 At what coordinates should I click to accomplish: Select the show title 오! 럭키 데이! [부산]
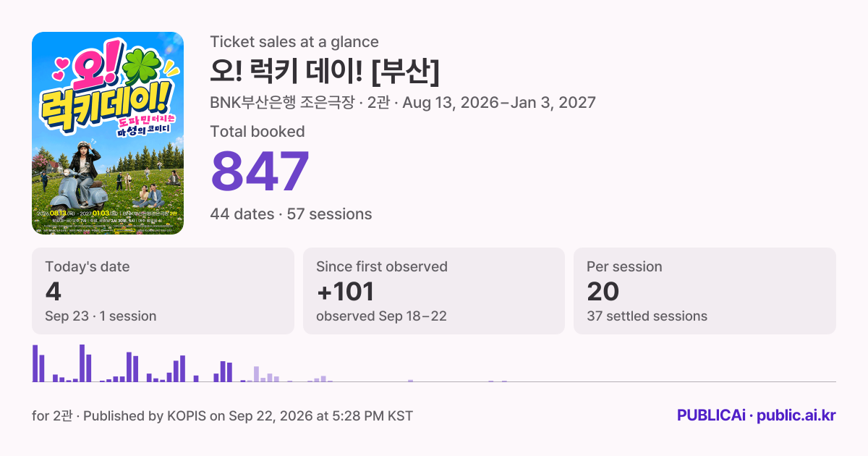325,70
